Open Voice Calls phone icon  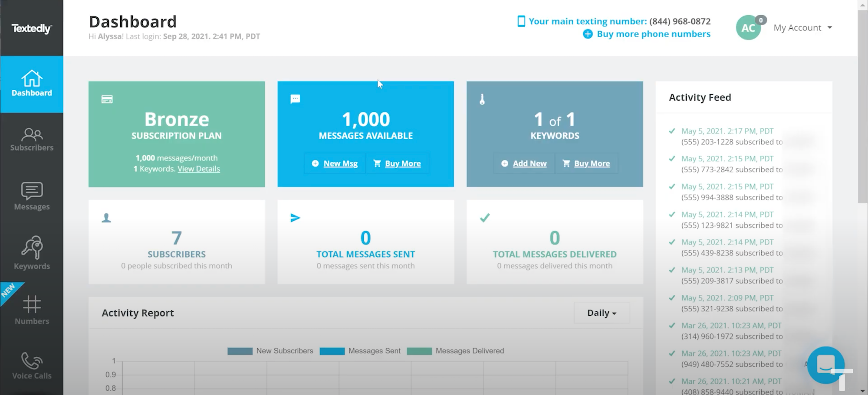tap(32, 361)
